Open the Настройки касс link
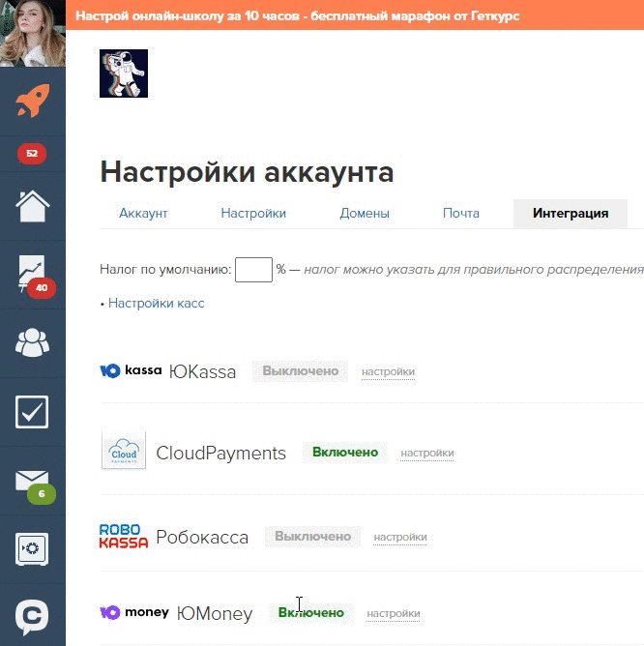644x646 pixels. [156, 304]
